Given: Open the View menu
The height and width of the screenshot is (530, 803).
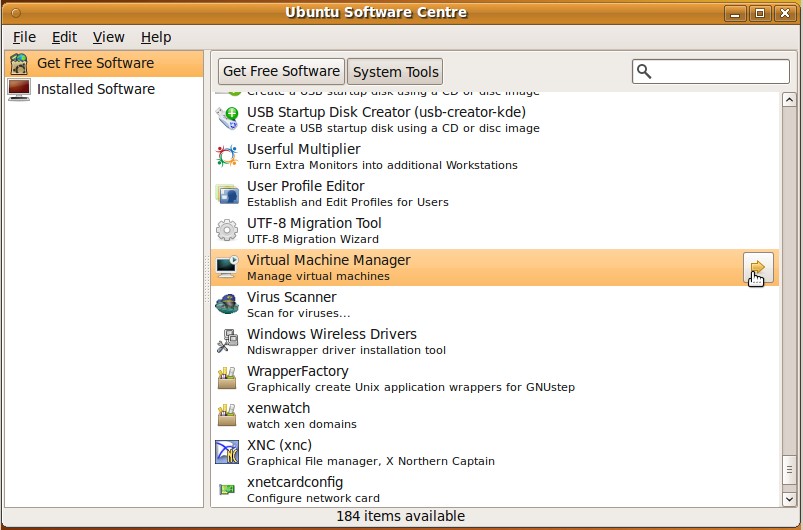Looking at the screenshot, I should pos(108,37).
